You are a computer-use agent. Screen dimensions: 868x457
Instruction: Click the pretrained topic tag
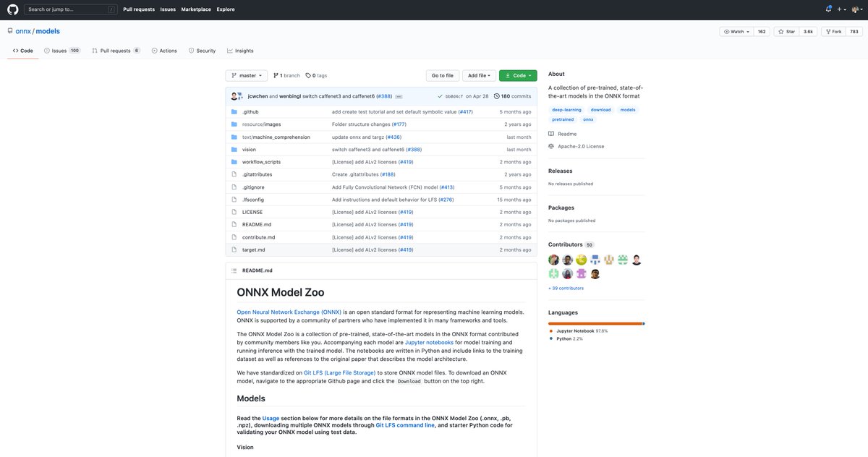[x=563, y=119]
